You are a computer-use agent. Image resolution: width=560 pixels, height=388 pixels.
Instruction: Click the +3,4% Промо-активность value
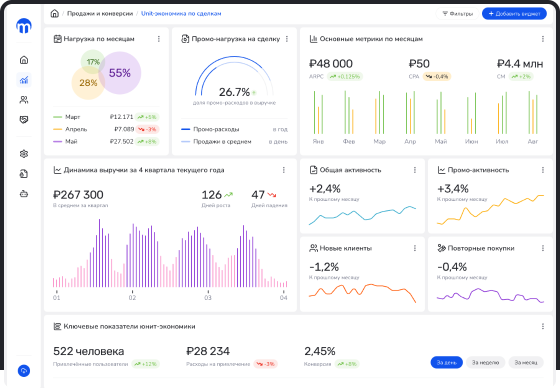pos(453,189)
